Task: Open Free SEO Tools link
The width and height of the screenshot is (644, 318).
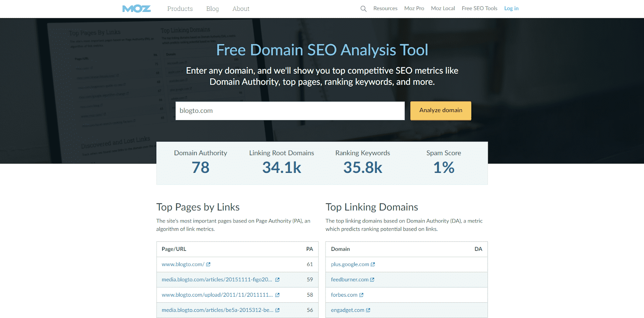Action: 479,8
